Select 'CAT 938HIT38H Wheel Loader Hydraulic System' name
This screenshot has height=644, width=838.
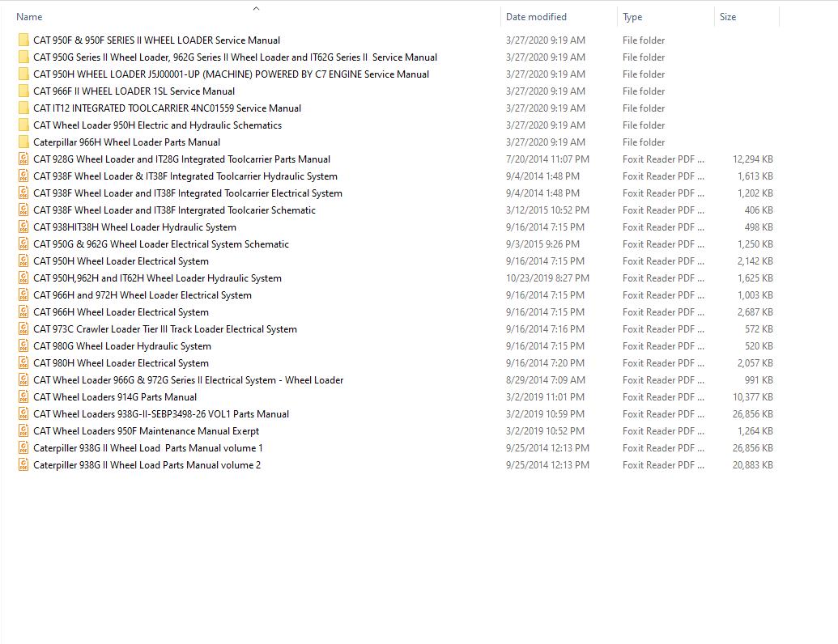(134, 227)
